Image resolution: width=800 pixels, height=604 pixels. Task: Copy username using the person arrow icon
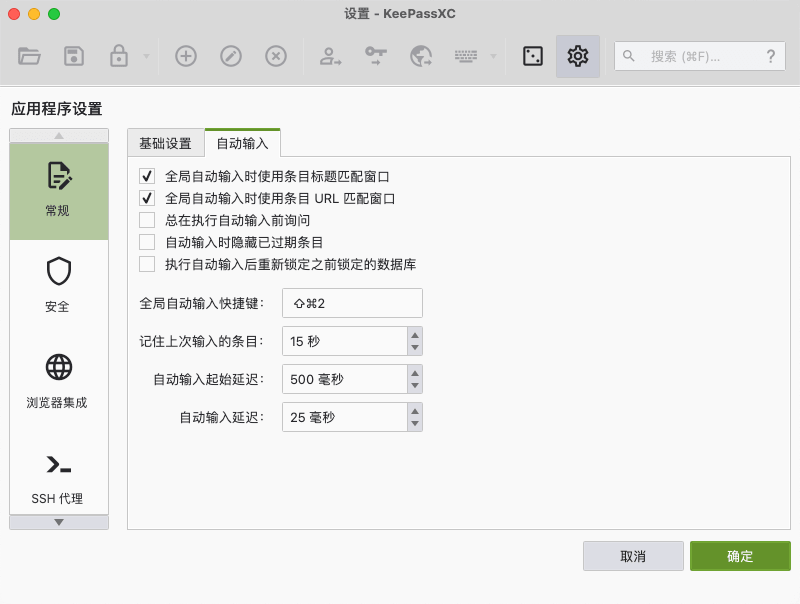(x=330, y=56)
